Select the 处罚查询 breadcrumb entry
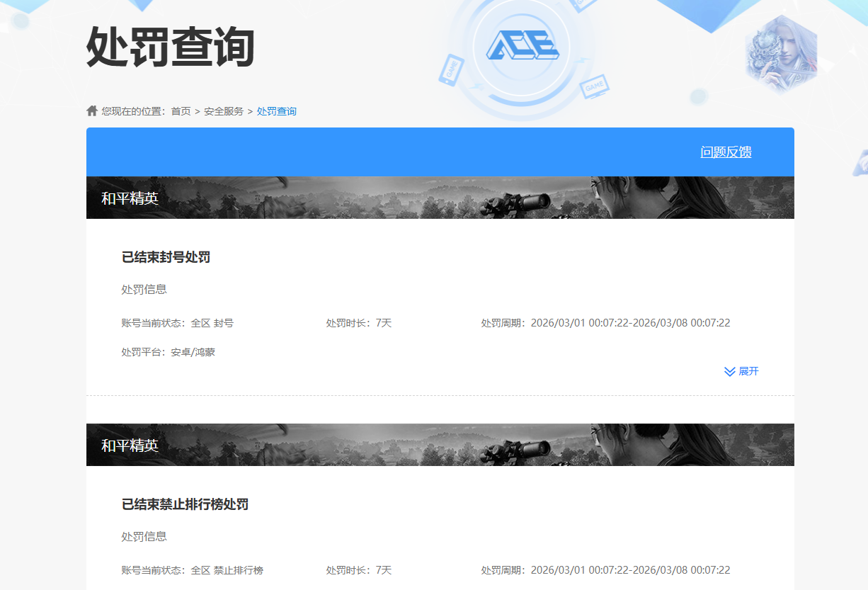This screenshot has height=590, width=868. point(277,110)
